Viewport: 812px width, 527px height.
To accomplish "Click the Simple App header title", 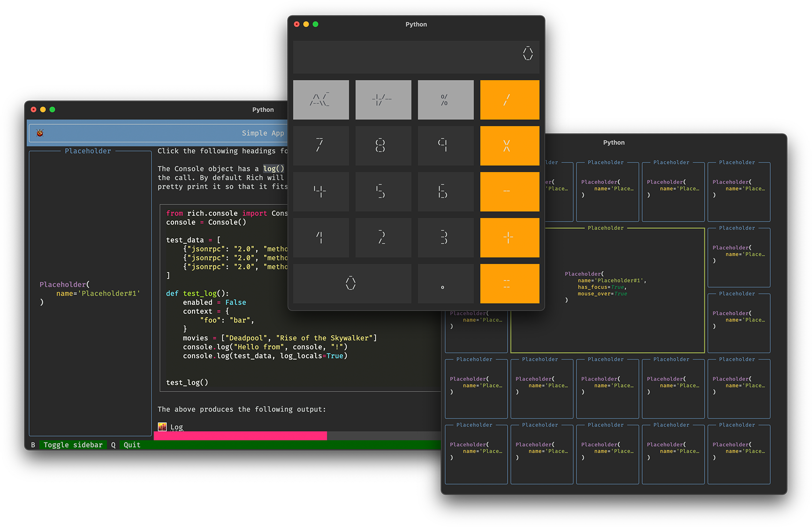I will point(263,133).
